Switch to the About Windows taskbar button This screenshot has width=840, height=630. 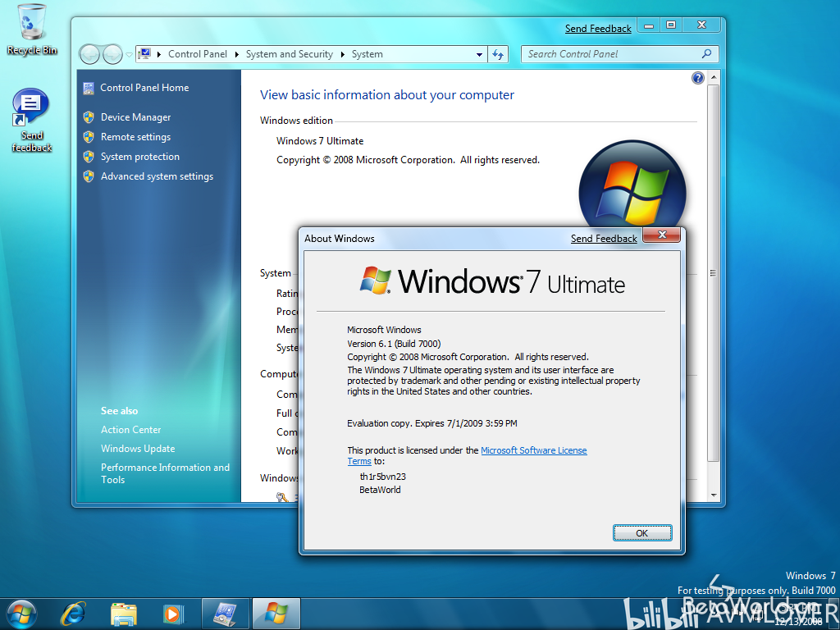[276, 614]
